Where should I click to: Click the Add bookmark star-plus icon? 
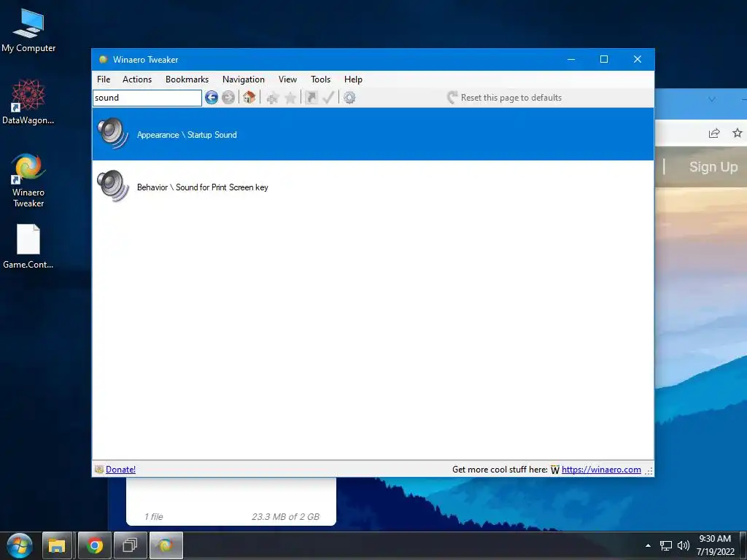(x=273, y=98)
